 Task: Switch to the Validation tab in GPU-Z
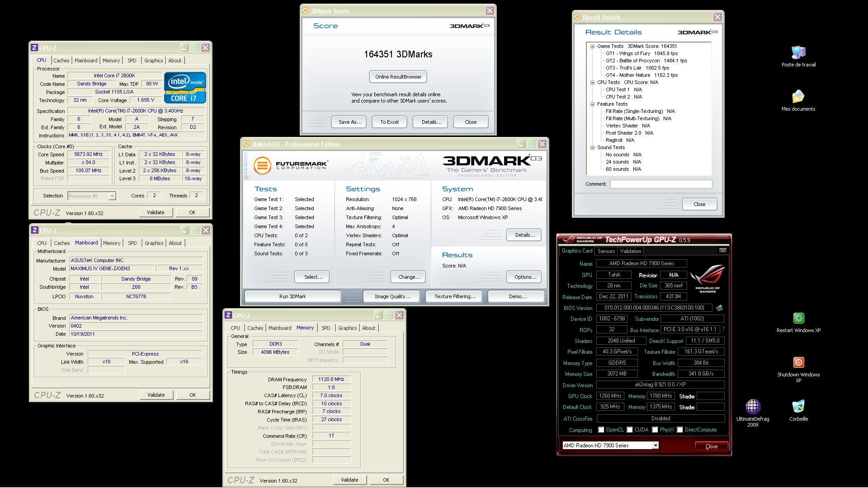pos(631,251)
